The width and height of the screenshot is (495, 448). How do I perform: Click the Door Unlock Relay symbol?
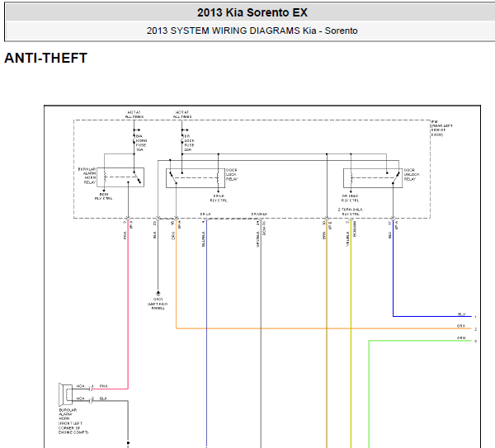click(373, 178)
